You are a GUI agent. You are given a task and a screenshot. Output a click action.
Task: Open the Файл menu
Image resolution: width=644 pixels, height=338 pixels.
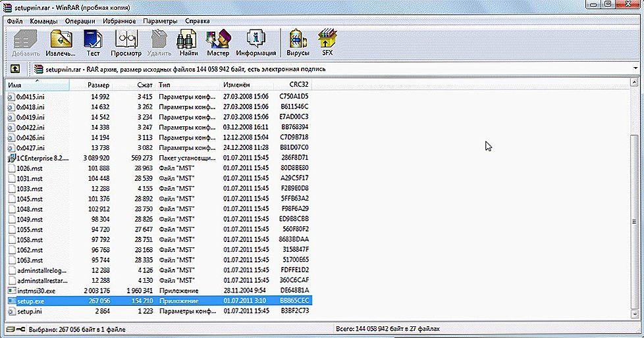14,21
